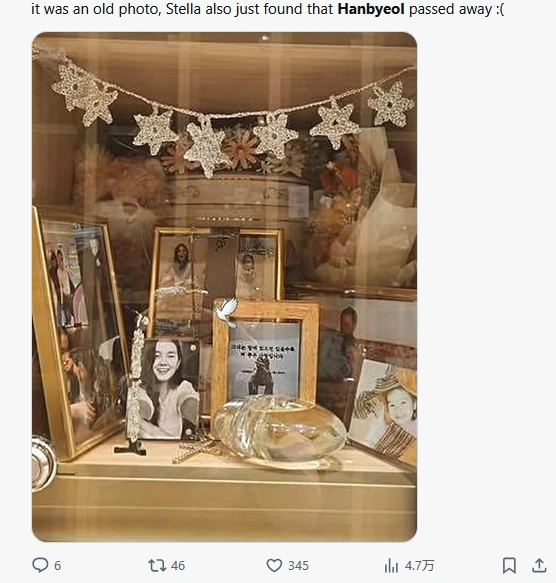Click the sun hat drawing on right
This screenshot has width=556, height=583.
[x=385, y=409]
